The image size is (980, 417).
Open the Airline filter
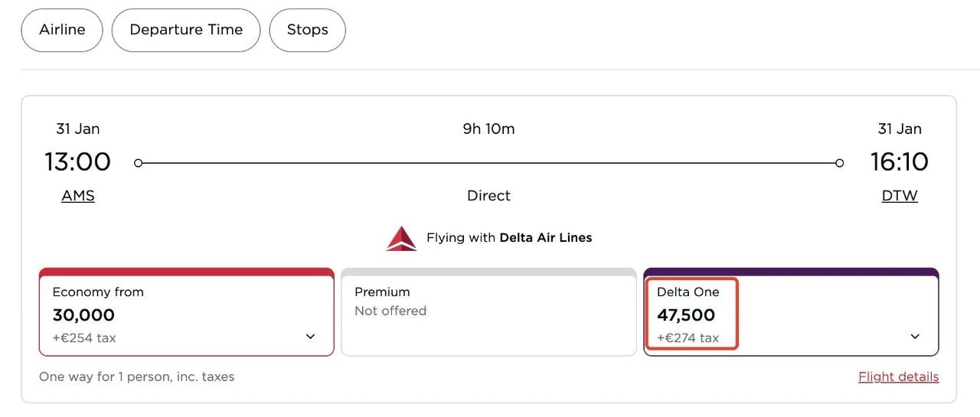[x=62, y=30]
